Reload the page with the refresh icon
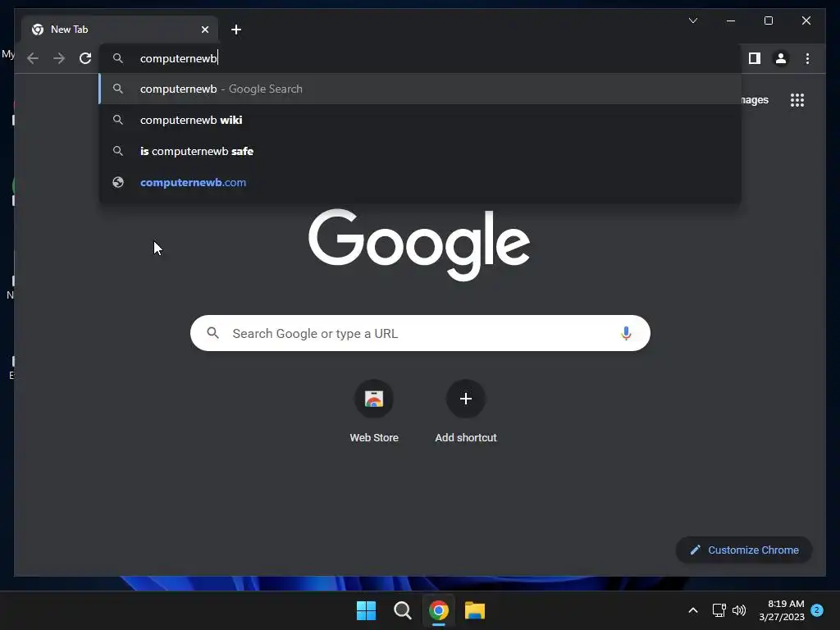840x630 pixels. [x=85, y=58]
